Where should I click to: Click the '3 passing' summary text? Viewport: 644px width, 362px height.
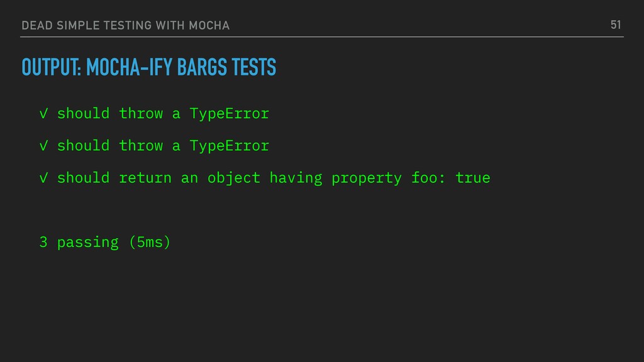(x=79, y=242)
